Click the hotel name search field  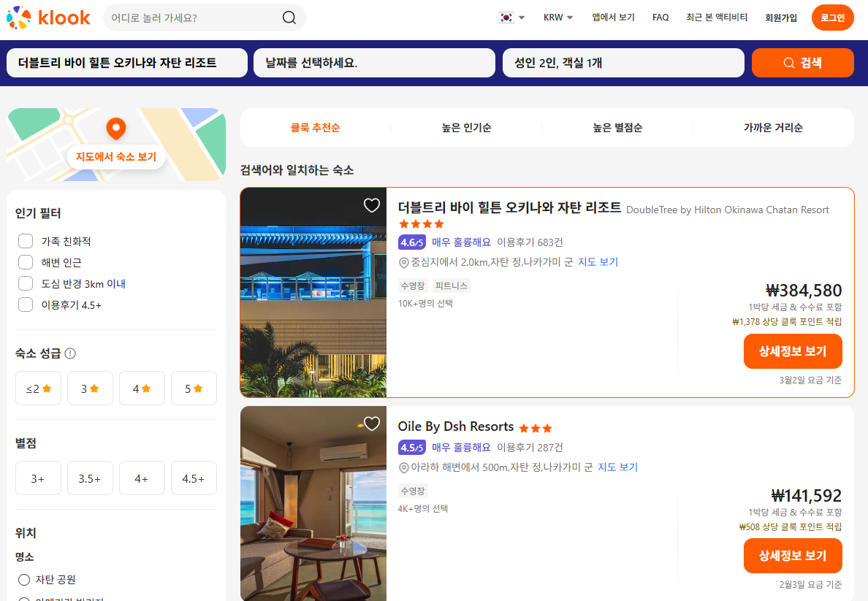(127, 63)
